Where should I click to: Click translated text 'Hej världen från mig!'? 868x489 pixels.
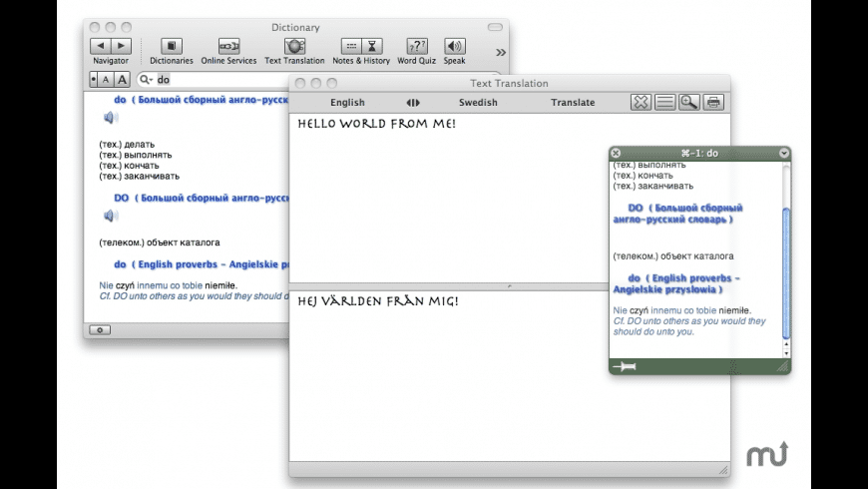pos(378,301)
